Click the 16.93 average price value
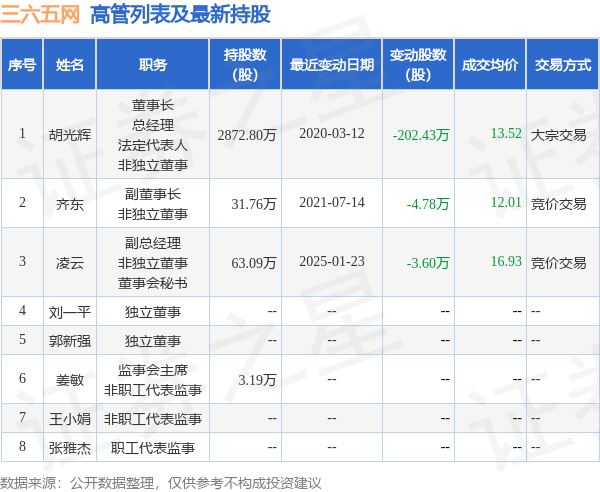600x492 pixels. click(x=506, y=261)
